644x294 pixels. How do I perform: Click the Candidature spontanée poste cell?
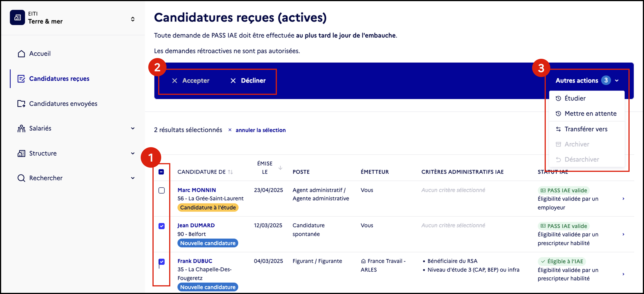[309, 230]
